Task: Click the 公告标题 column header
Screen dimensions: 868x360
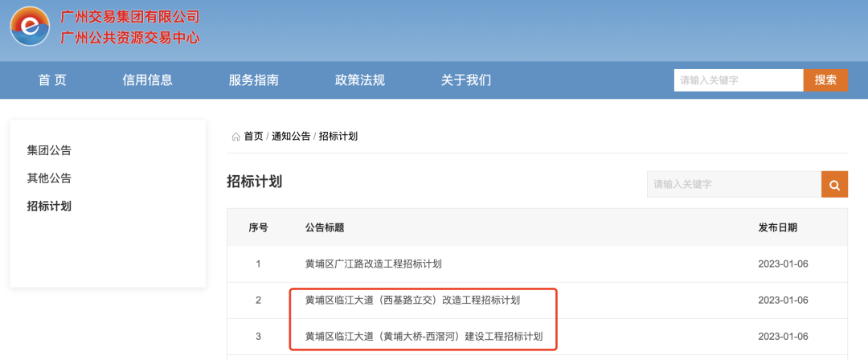Action: (325, 227)
